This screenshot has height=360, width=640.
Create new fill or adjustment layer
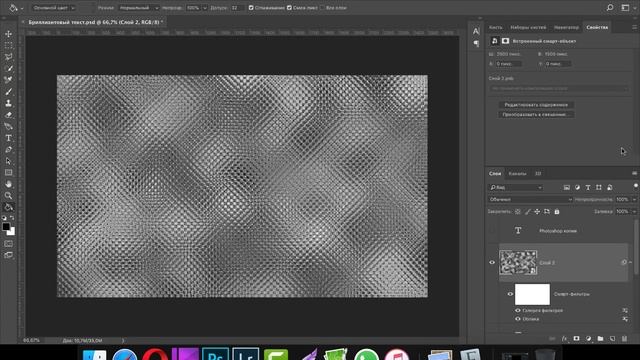coord(588,339)
